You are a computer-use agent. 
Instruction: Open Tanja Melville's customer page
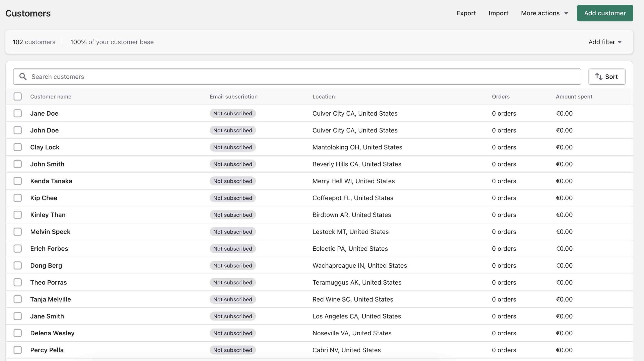pos(51,299)
